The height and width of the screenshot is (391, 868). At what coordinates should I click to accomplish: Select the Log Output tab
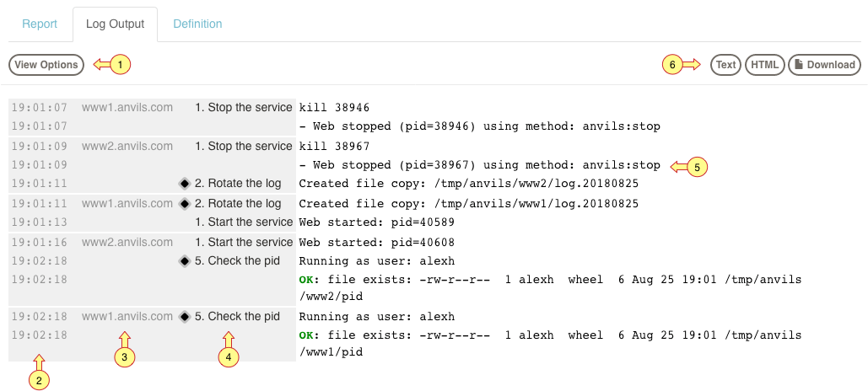[115, 24]
